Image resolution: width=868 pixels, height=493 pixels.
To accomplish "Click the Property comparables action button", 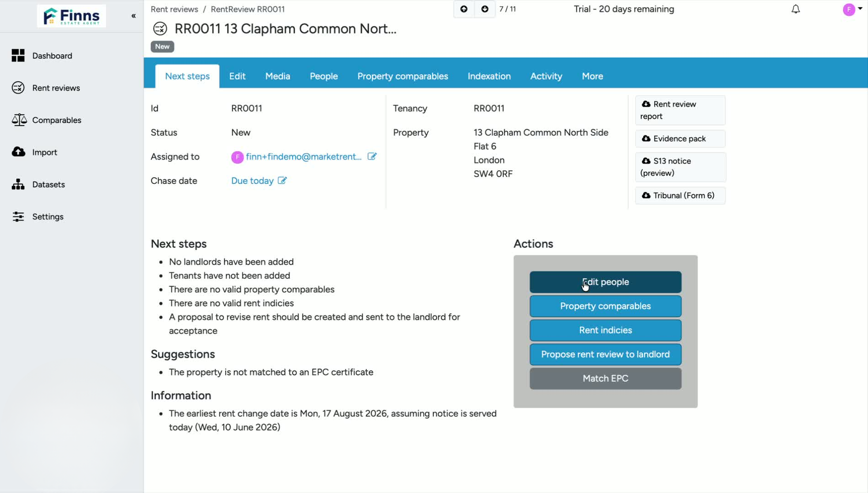I will tap(605, 306).
